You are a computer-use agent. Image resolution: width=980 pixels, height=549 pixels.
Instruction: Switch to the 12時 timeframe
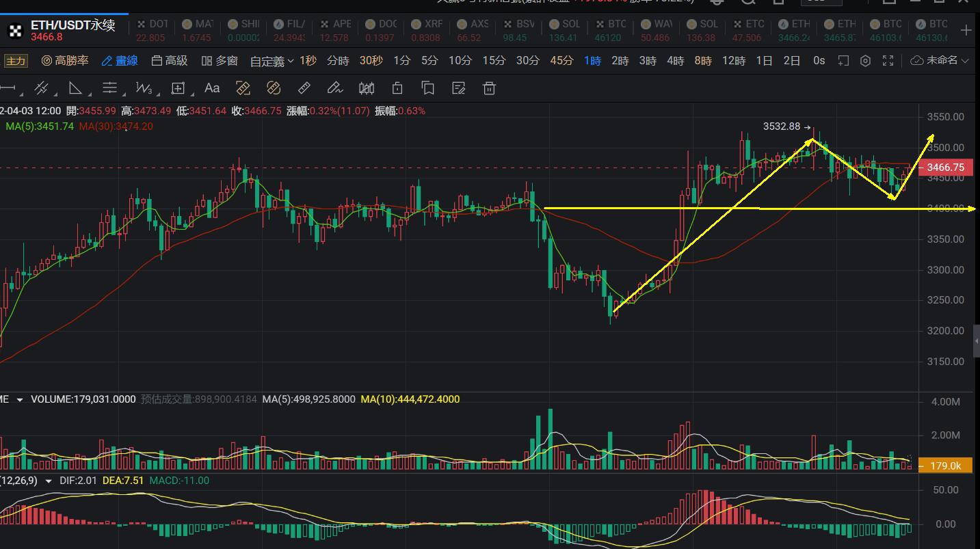point(734,61)
